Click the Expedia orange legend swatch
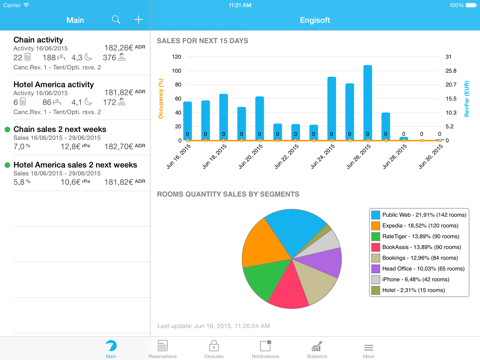This screenshot has width=480, height=360. pyautogui.click(x=376, y=226)
